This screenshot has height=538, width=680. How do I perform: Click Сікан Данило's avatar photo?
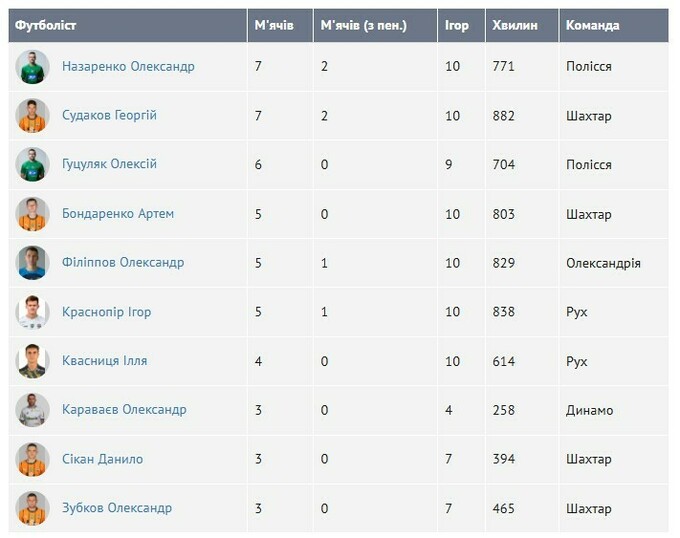click(32, 459)
